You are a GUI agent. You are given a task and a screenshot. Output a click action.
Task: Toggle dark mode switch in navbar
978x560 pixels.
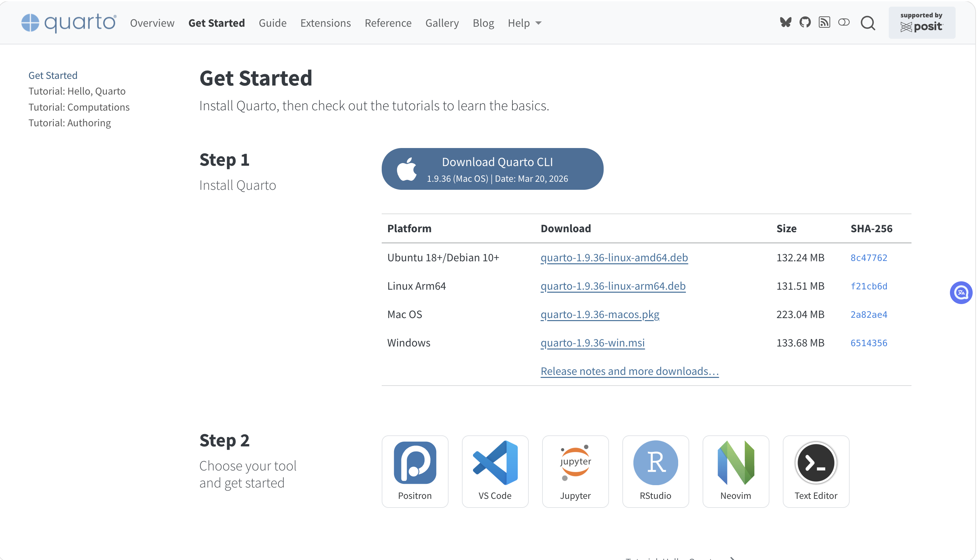point(844,22)
